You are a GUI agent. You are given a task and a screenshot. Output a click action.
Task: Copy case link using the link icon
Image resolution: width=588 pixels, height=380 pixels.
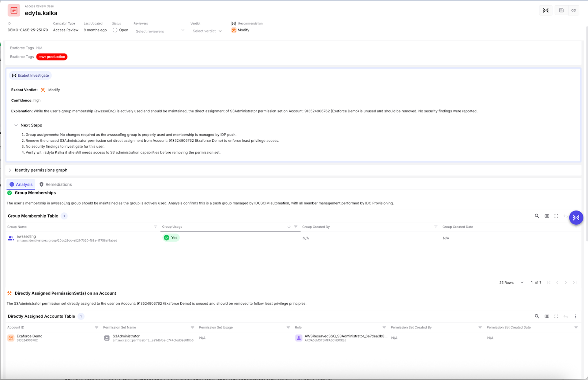pyautogui.click(x=573, y=10)
